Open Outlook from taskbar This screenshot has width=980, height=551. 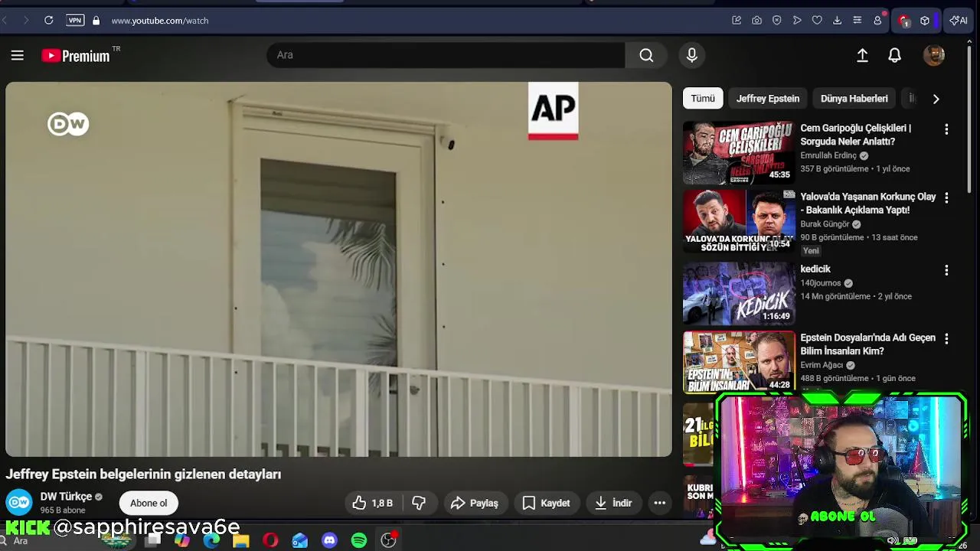[x=300, y=540]
